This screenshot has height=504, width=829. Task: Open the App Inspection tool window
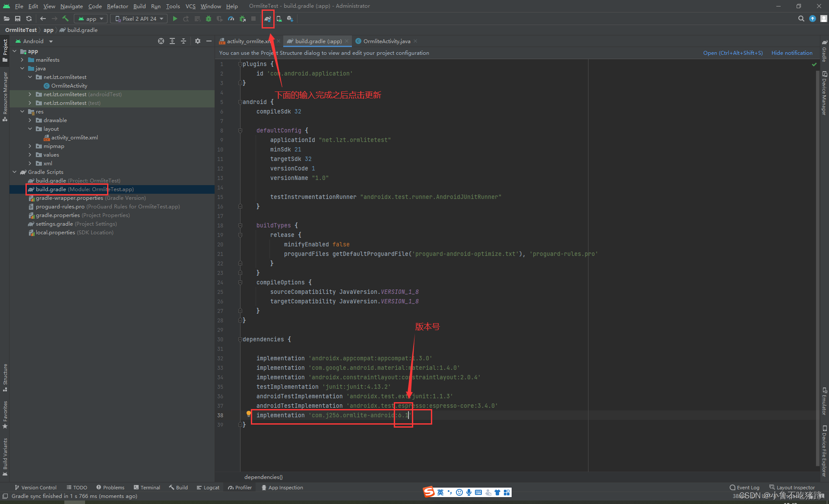coord(282,488)
